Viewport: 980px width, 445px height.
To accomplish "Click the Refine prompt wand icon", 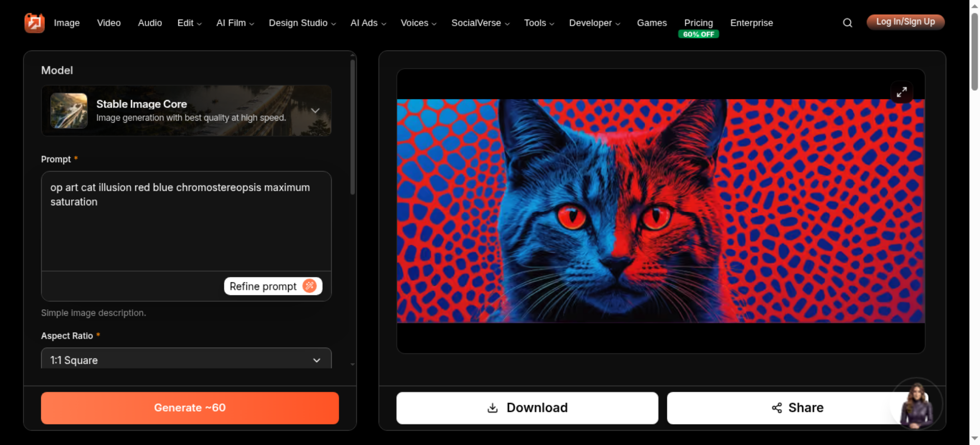I will coord(309,286).
